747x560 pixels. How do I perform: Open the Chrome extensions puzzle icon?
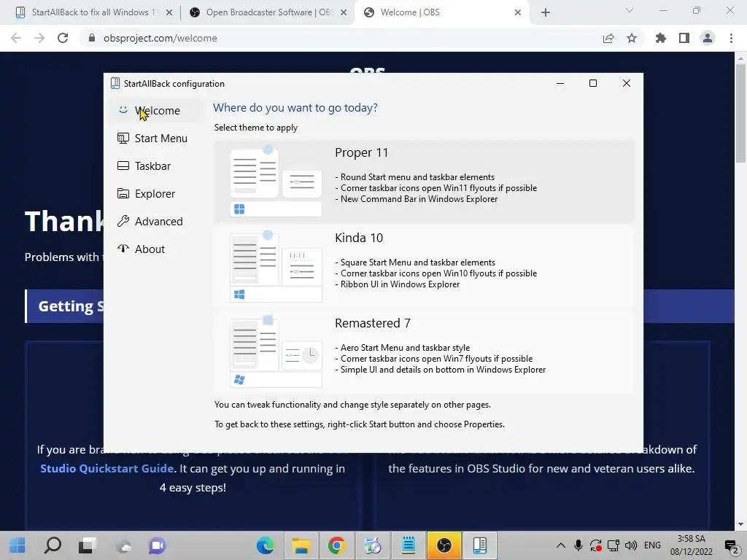pyautogui.click(x=661, y=38)
